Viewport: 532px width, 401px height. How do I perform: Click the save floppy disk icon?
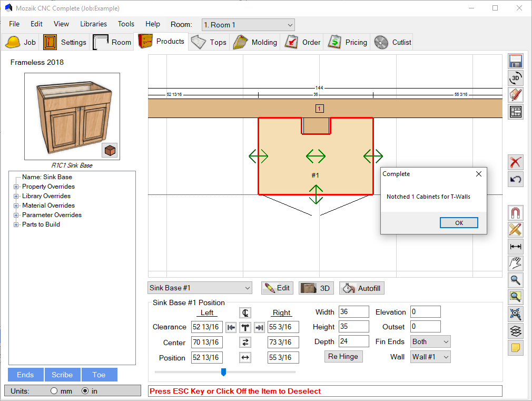point(516,61)
